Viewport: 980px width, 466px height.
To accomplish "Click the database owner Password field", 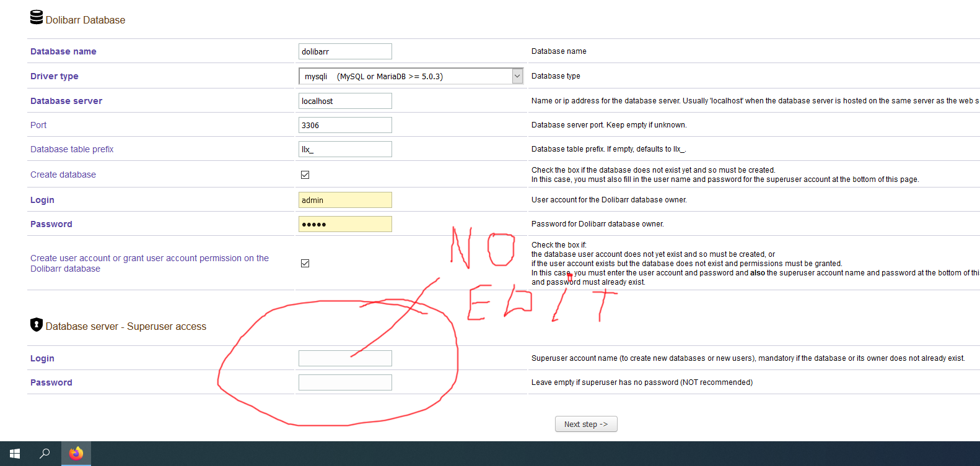I will tap(345, 224).
